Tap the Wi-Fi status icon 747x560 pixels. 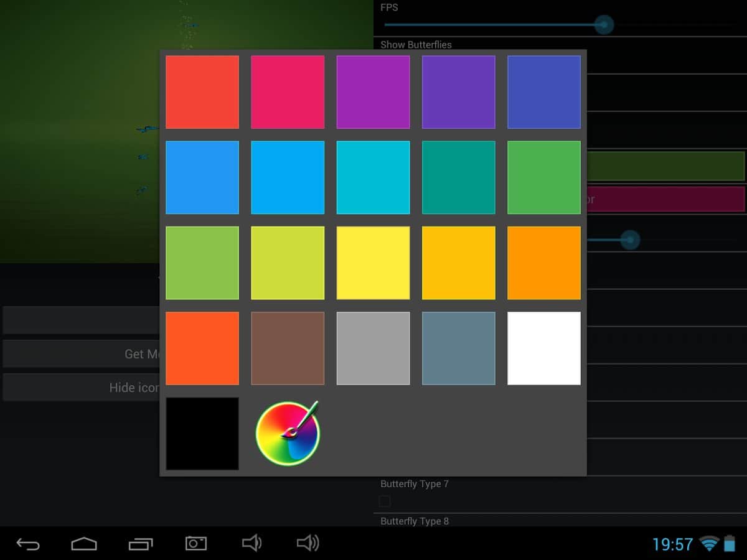click(709, 544)
